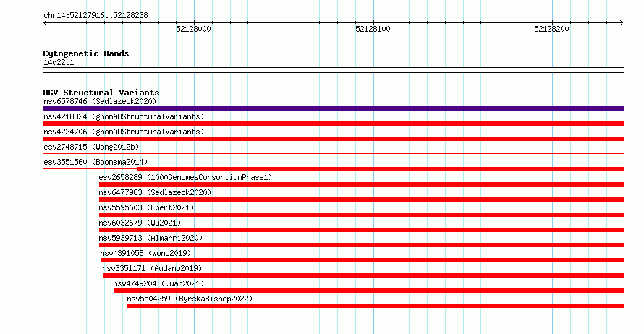The width and height of the screenshot is (644, 334).
Task: Open nsv4224706 (gnomADStructuralVariants) label
Action: pyautogui.click(x=124, y=132)
